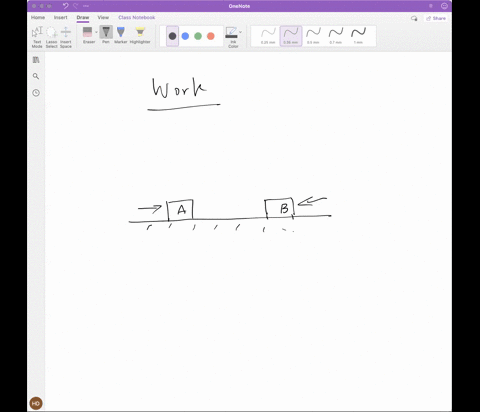480x412 pixels.
Task: Choose the Insert Space tool
Action: pos(66,37)
